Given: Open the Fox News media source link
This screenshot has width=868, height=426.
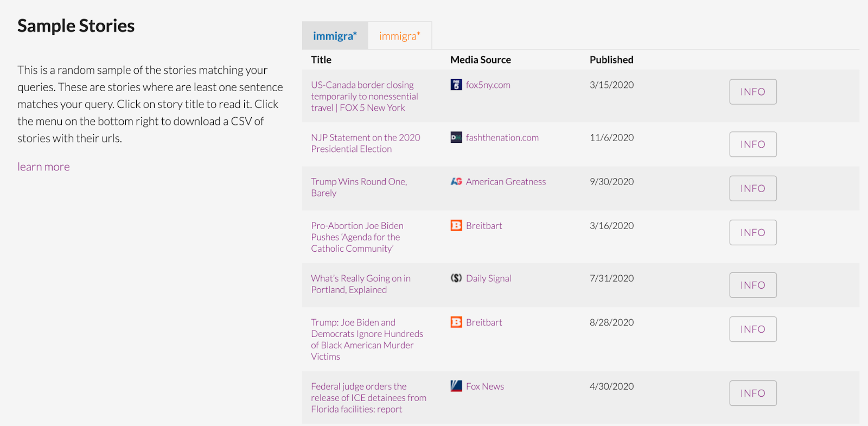Looking at the screenshot, I should [x=484, y=386].
